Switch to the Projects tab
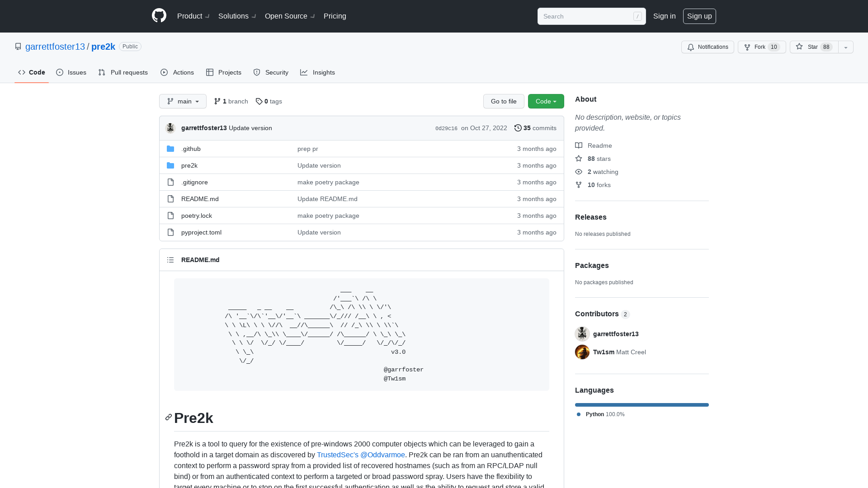 [224, 72]
